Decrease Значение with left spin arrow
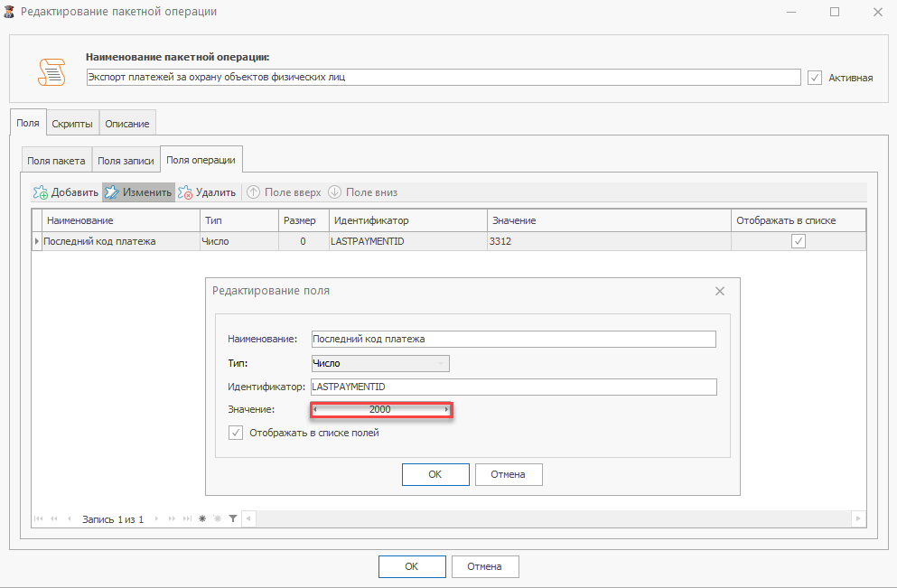The width and height of the screenshot is (897, 588). pyautogui.click(x=314, y=409)
